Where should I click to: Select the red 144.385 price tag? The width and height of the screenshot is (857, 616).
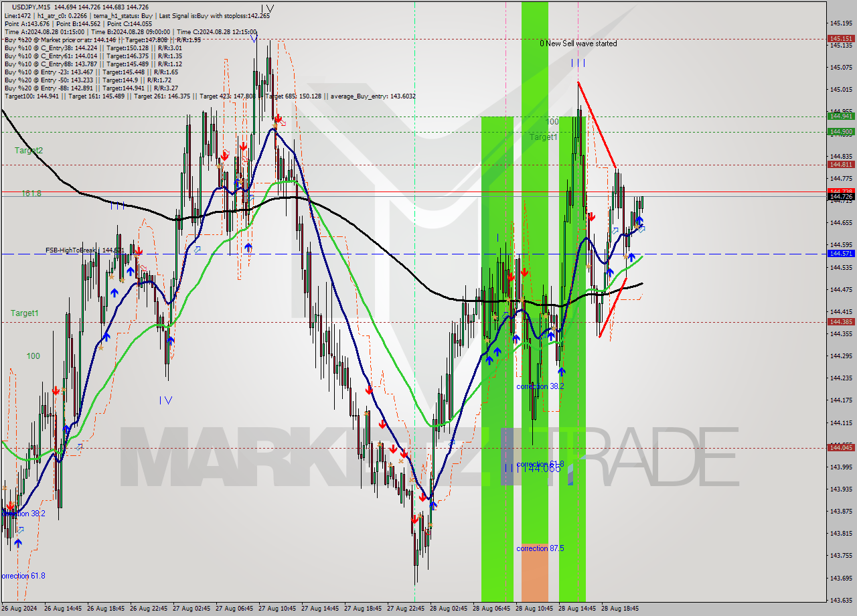(841, 321)
